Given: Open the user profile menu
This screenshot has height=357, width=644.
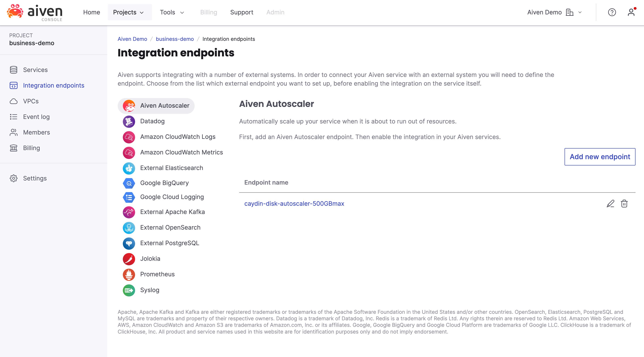Looking at the screenshot, I should (631, 12).
